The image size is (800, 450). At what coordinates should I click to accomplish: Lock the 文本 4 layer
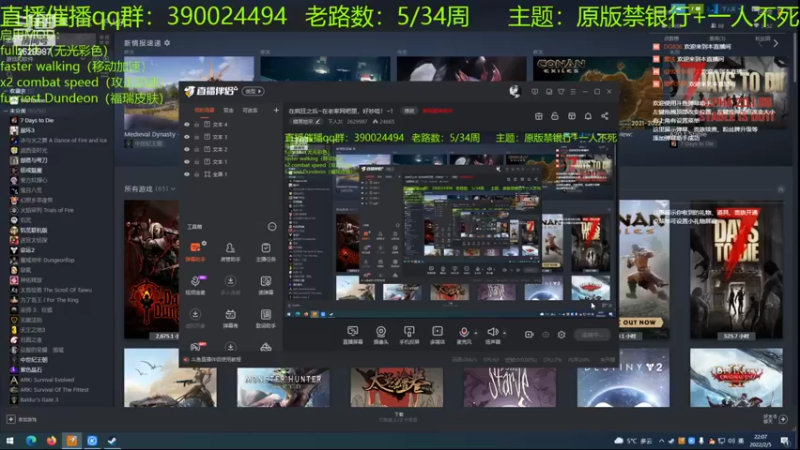point(196,124)
